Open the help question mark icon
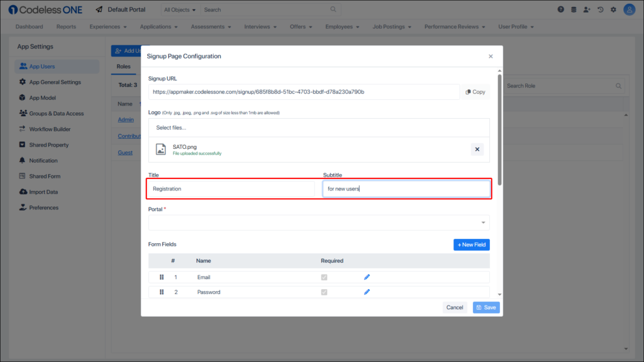This screenshot has height=362, width=644. [560, 9]
